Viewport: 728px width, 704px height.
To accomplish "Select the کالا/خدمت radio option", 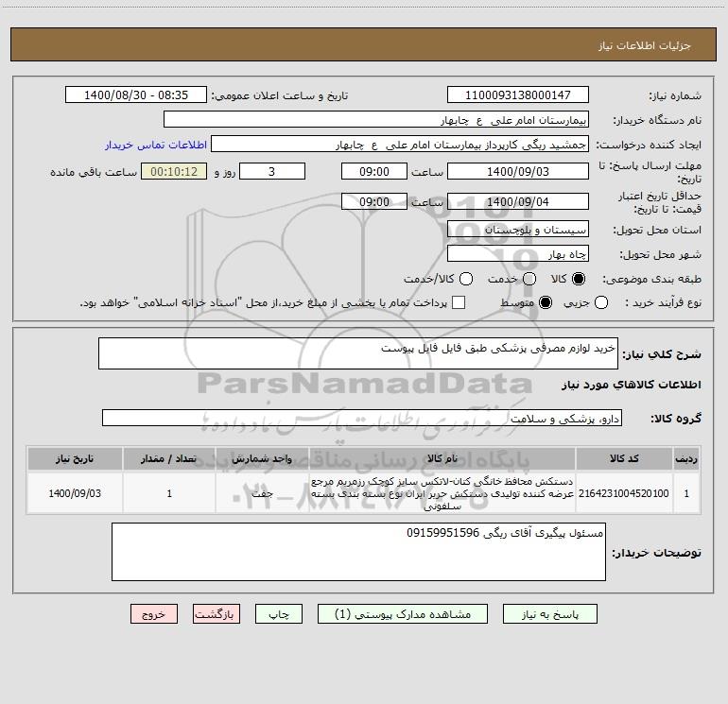I will [x=466, y=279].
